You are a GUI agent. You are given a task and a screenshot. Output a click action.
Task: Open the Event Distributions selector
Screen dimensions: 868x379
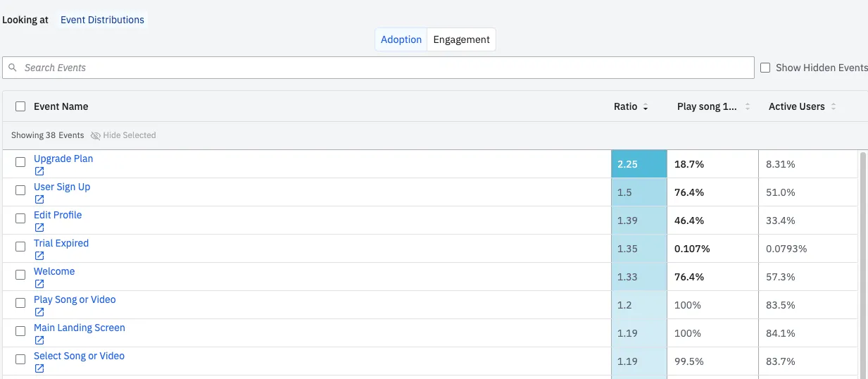[x=102, y=20]
